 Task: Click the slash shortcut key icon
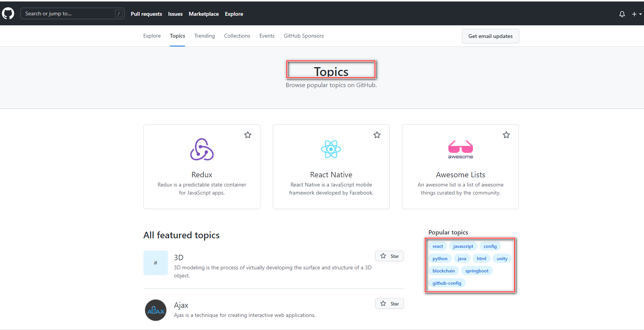[x=119, y=13]
